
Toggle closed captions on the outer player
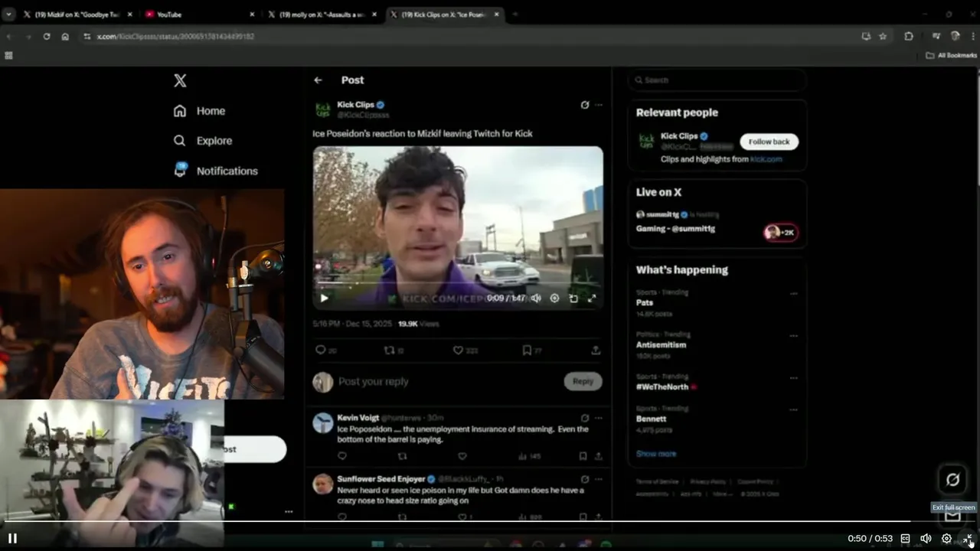[x=905, y=539]
